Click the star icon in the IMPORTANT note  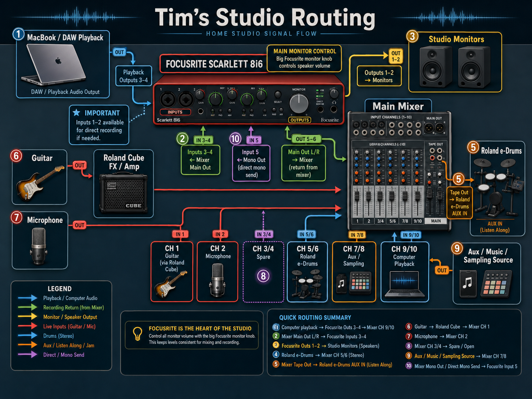pyautogui.click(x=76, y=113)
